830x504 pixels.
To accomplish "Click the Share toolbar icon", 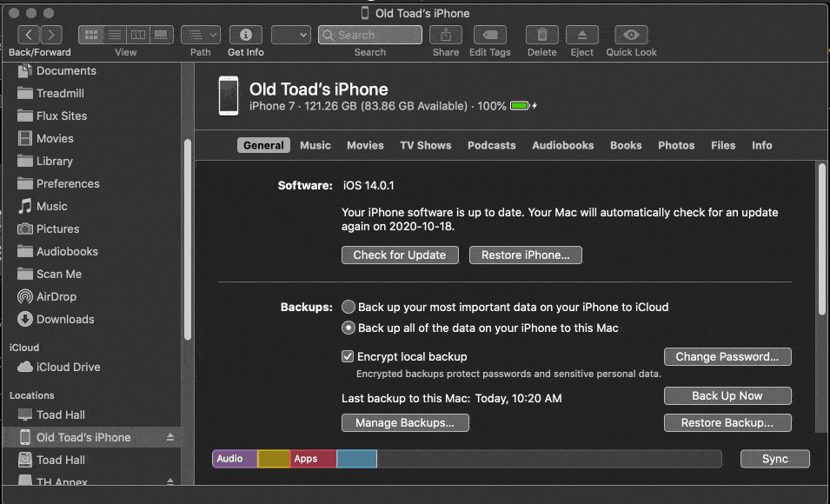I will [446, 35].
